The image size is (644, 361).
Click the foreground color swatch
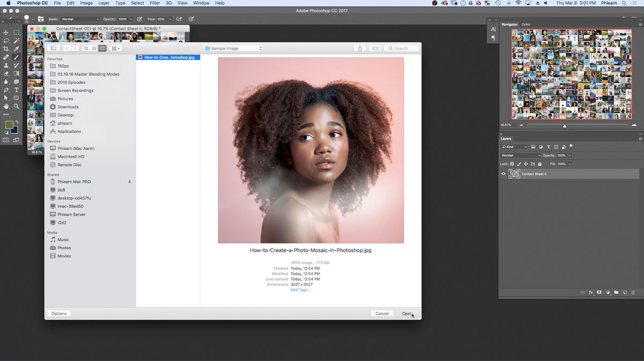[x=9, y=125]
